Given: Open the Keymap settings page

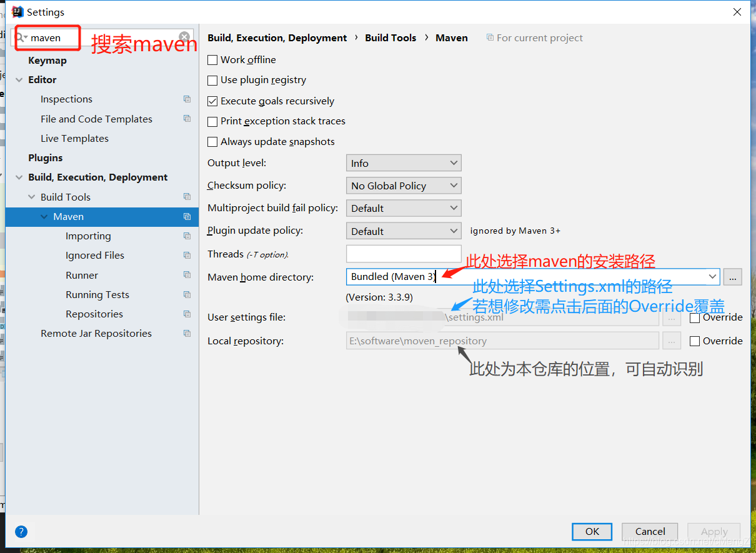Looking at the screenshot, I should [47, 61].
